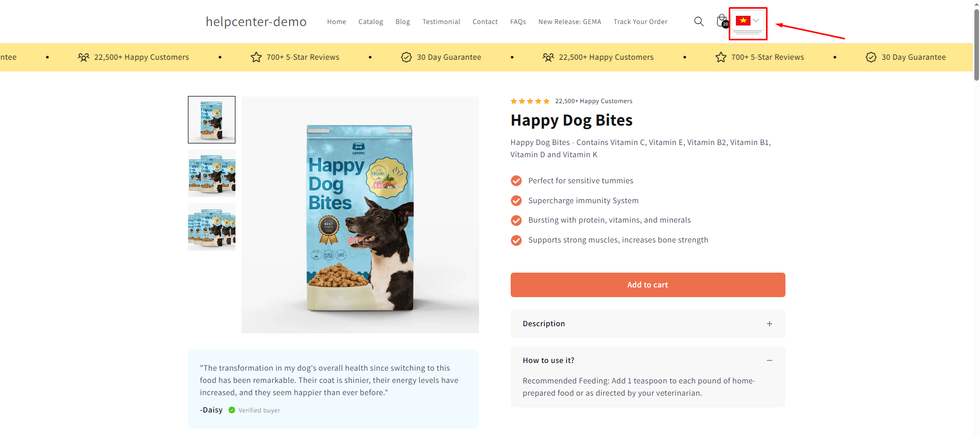Click the green verified buyer badge
The image size is (980, 436).
point(232,410)
